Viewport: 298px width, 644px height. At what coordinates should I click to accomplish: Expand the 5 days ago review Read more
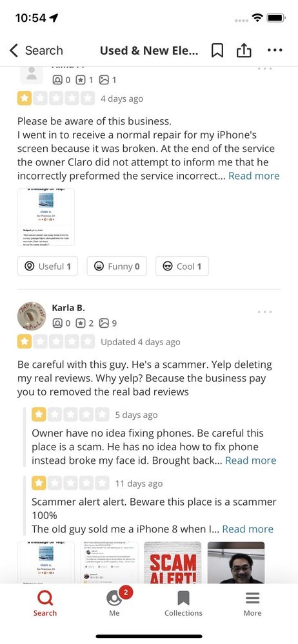(251, 460)
